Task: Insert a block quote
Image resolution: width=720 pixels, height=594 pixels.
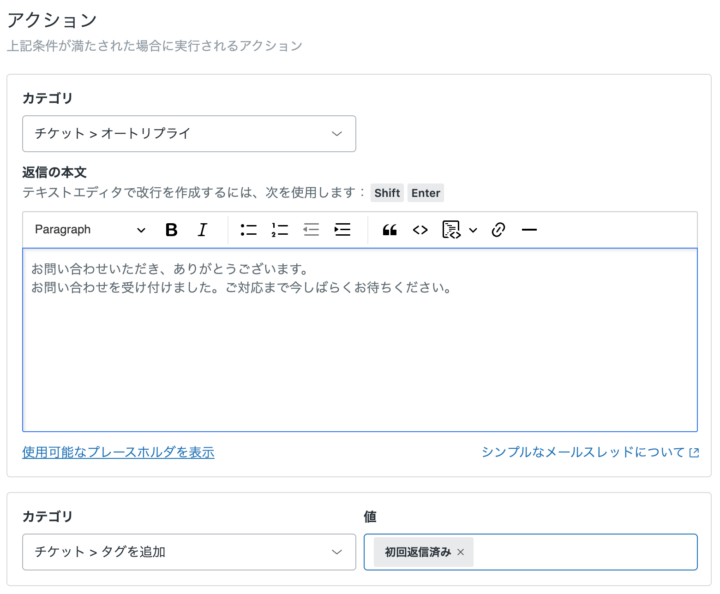Action: (390, 230)
